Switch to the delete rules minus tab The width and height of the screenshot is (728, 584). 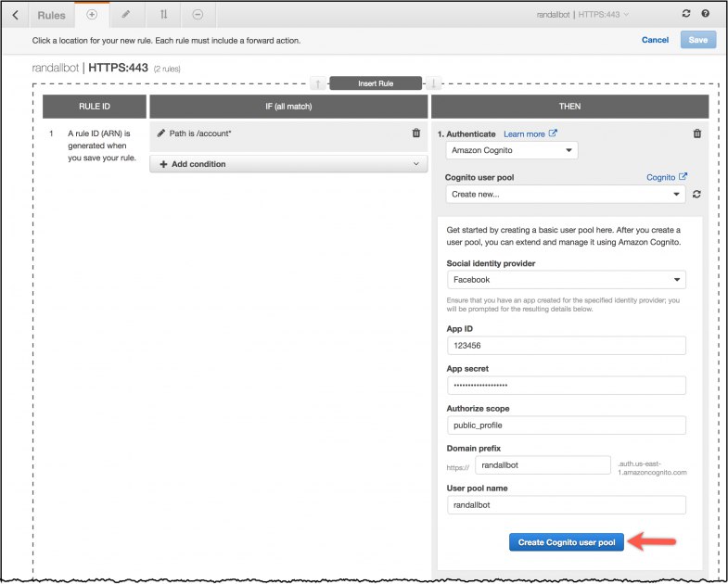click(198, 15)
